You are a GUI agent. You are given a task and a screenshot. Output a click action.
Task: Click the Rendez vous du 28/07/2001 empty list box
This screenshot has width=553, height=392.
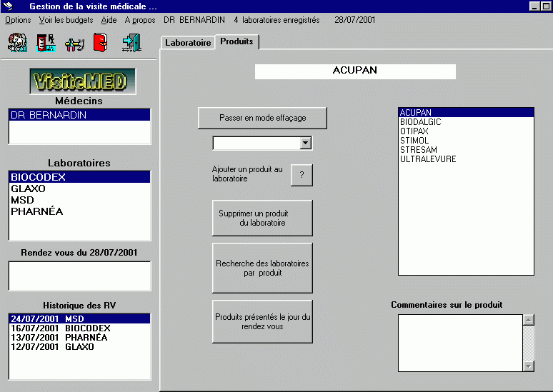click(x=80, y=276)
